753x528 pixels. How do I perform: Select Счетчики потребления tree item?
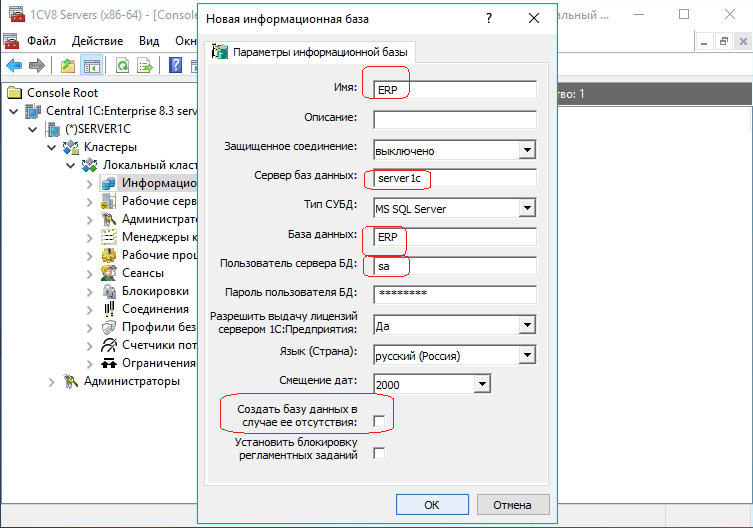[158, 345]
